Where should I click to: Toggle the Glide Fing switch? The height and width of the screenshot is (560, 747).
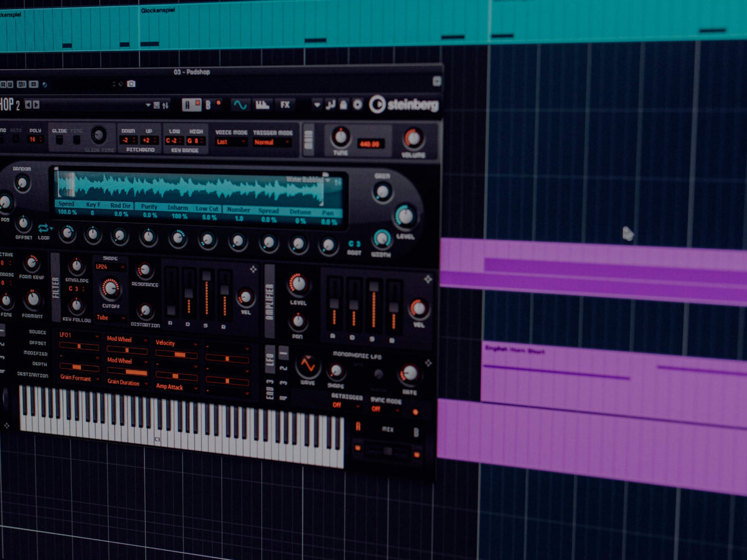click(x=77, y=139)
